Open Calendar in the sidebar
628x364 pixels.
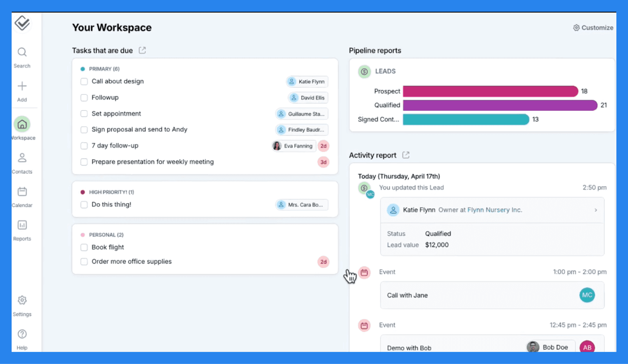click(22, 197)
